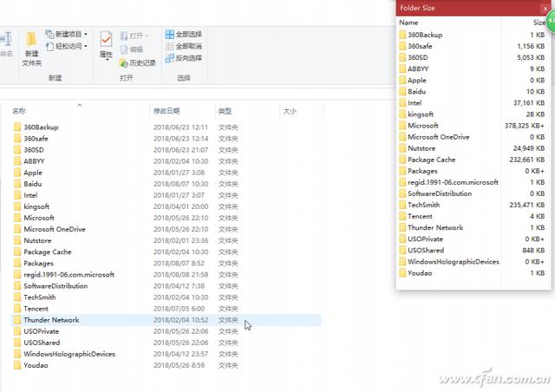Sort by the Name (名称) column header
The image size is (555, 392).
19,111
